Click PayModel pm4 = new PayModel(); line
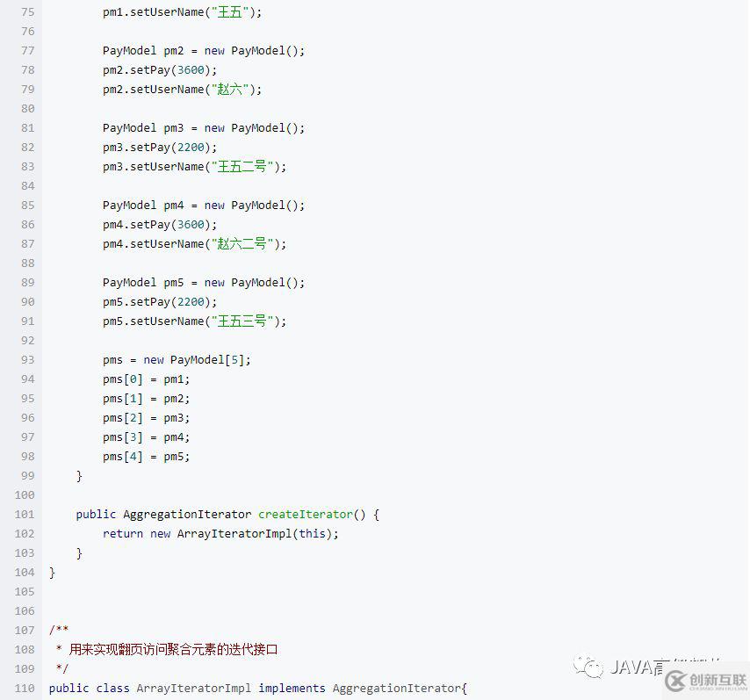Image resolution: width=750 pixels, height=700 pixels. 203,206
